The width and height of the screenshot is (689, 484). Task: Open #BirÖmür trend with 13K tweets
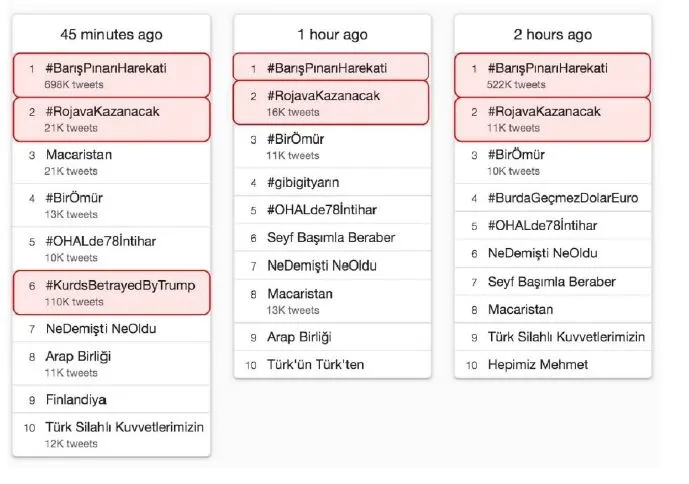(112, 205)
